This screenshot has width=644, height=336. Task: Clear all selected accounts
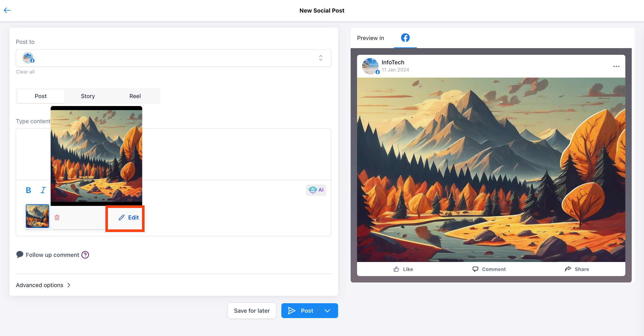25,72
